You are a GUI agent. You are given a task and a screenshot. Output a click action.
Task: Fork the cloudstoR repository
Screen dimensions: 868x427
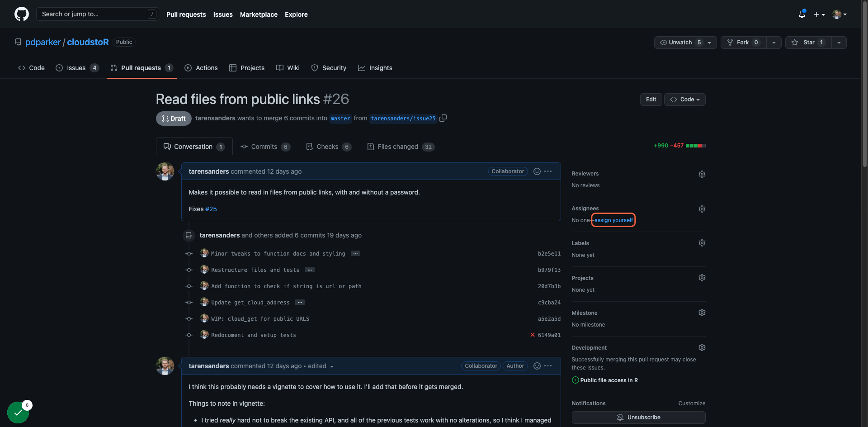743,43
